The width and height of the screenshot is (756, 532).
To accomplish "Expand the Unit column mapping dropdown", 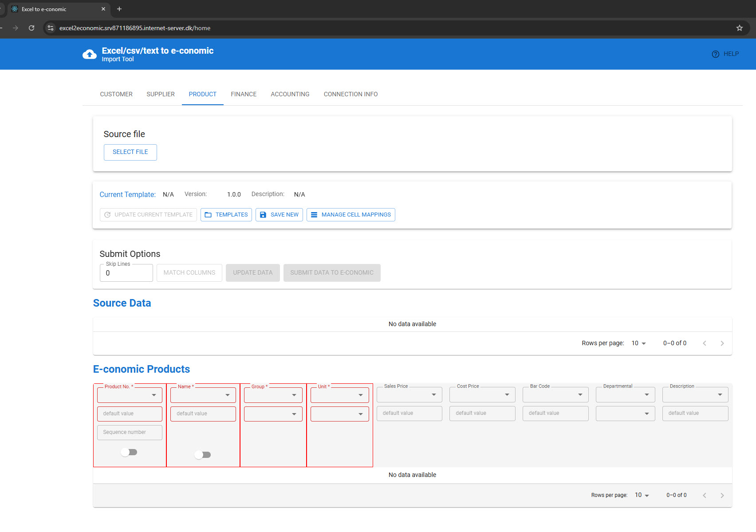I will [x=340, y=395].
